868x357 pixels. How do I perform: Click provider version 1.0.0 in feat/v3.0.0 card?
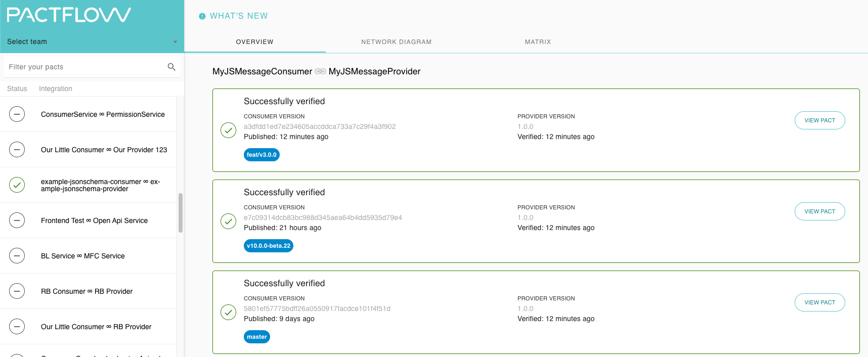tap(526, 126)
